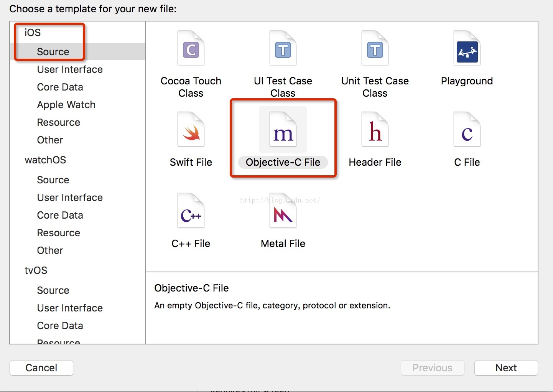
Task: Click the 'Metal File' label
Action: click(x=283, y=244)
